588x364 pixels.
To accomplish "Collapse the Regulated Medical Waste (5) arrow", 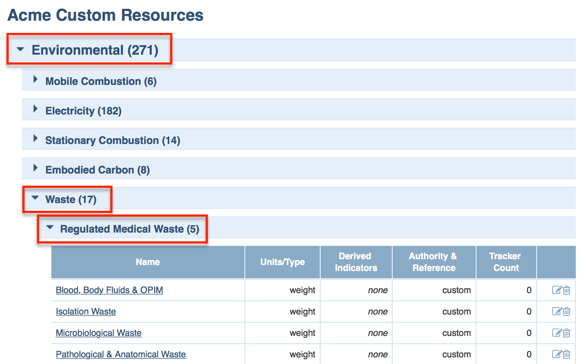I will click(x=50, y=227).
